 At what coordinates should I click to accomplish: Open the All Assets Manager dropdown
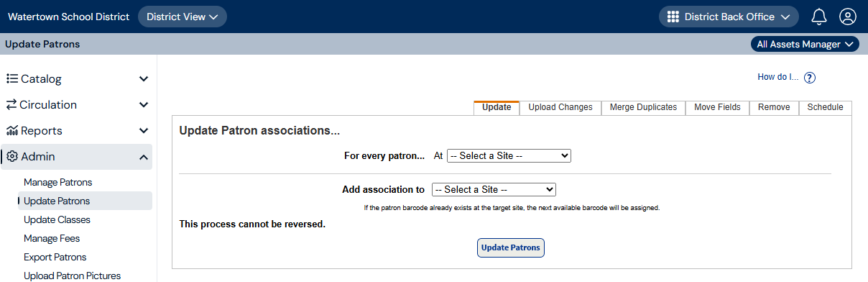point(805,44)
